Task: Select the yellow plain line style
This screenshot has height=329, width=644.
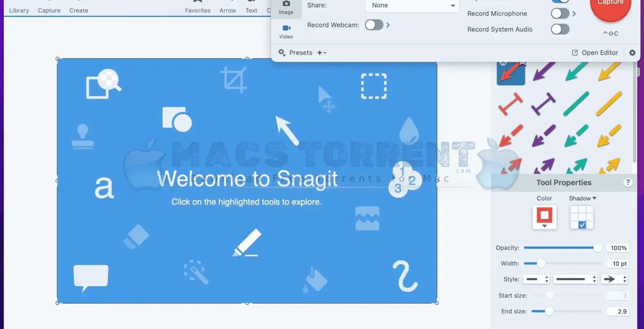Action: [x=609, y=104]
